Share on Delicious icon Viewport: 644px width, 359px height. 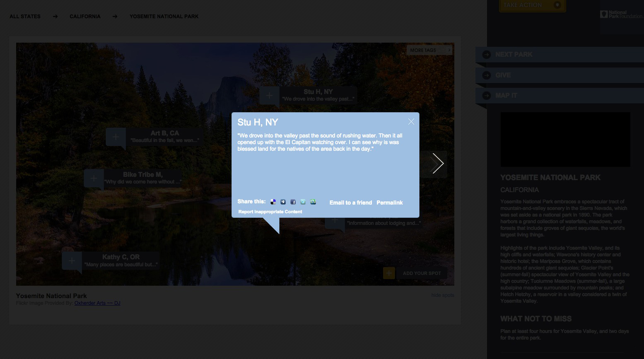pos(273,202)
